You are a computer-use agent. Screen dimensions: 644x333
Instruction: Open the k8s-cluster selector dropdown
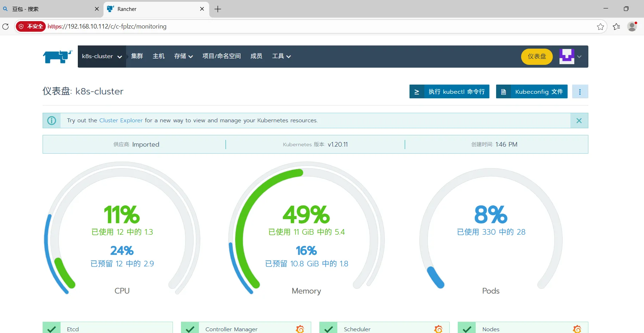102,56
